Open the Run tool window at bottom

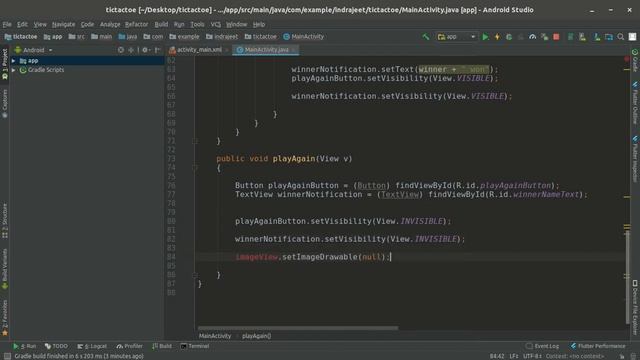point(24,346)
